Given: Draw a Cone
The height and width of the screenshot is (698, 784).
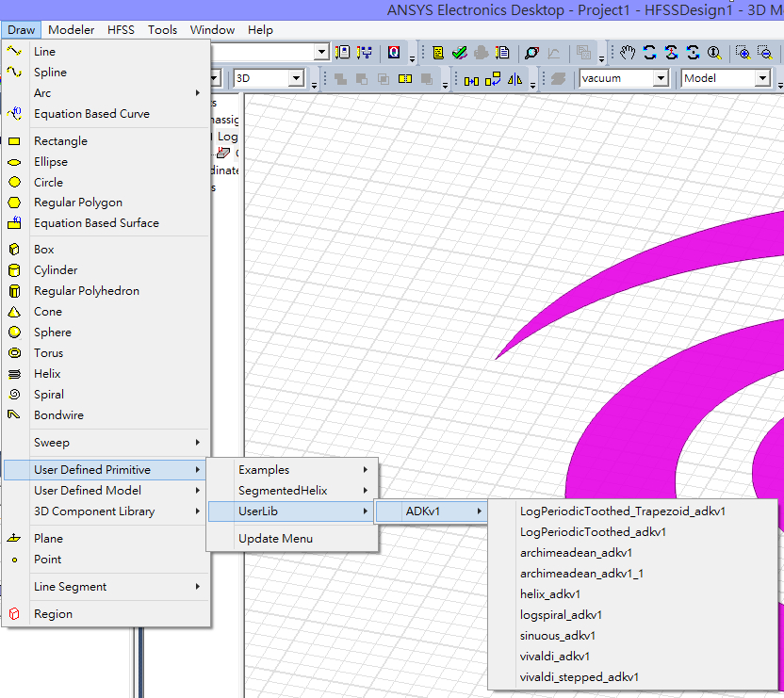Looking at the screenshot, I should pyautogui.click(x=106, y=312).
